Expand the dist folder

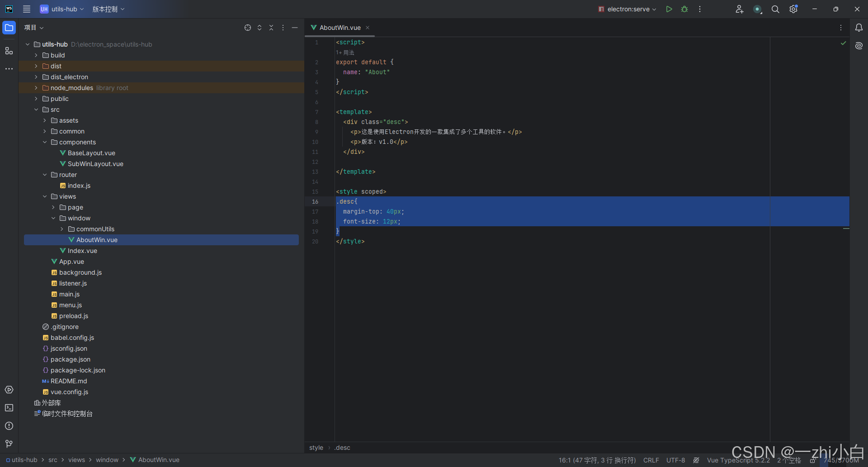coord(36,66)
